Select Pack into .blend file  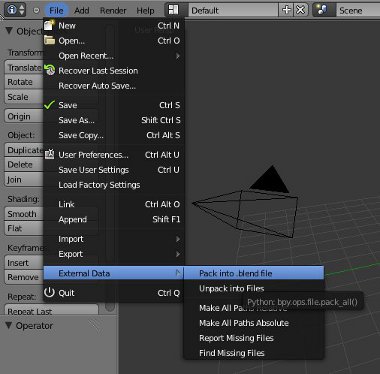coord(254,273)
